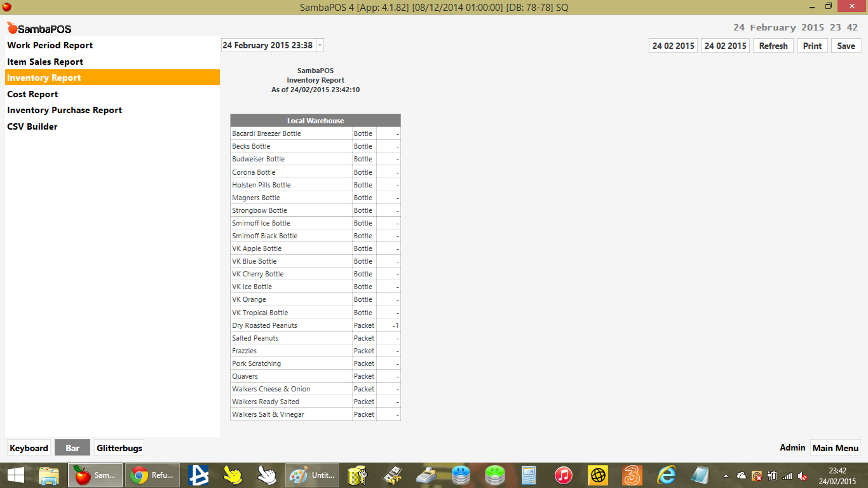Go to Main Menu
The image size is (868, 488).
836,448
